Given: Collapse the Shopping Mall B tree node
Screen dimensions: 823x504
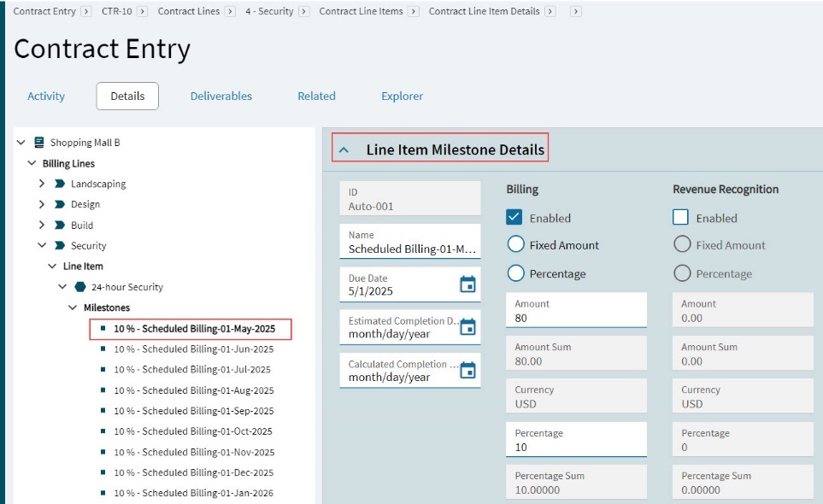Looking at the screenshot, I should pos(21,142).
